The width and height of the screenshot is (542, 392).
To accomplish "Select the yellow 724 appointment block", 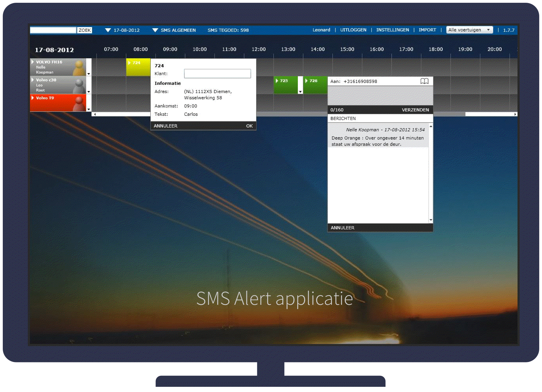I will [x=138, y=67].
